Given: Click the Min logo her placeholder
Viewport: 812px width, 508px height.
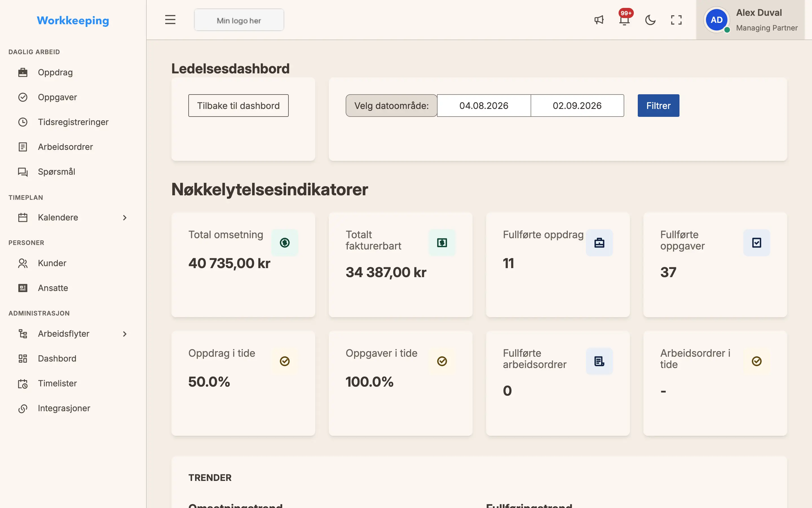Looking at the screenshot, I should (x=239, y=20).
